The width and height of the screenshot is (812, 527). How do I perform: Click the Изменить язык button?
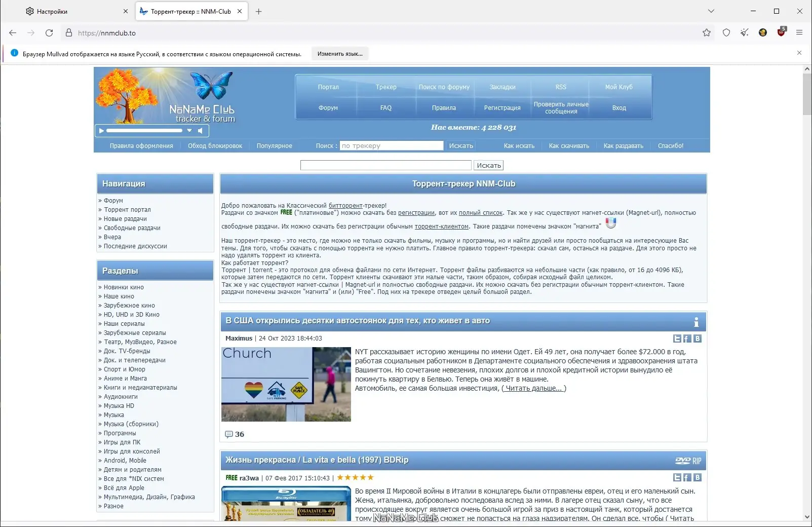coord(340,54)
